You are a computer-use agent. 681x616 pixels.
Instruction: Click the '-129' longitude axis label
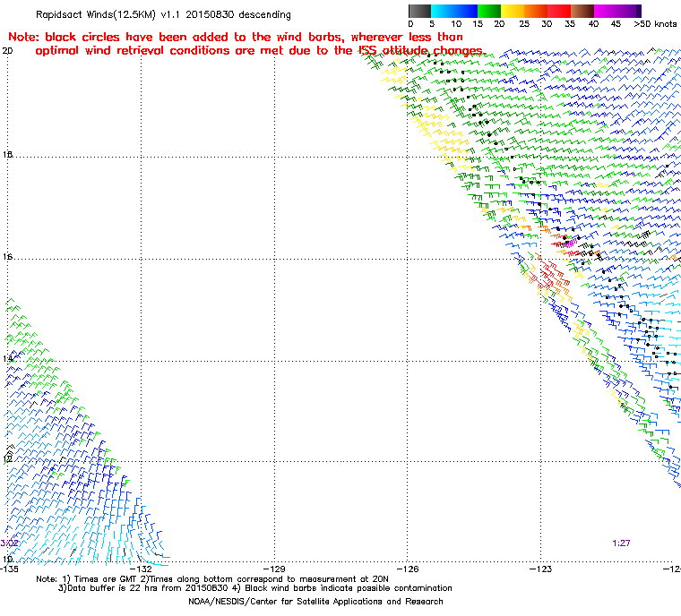click(274, 569)
